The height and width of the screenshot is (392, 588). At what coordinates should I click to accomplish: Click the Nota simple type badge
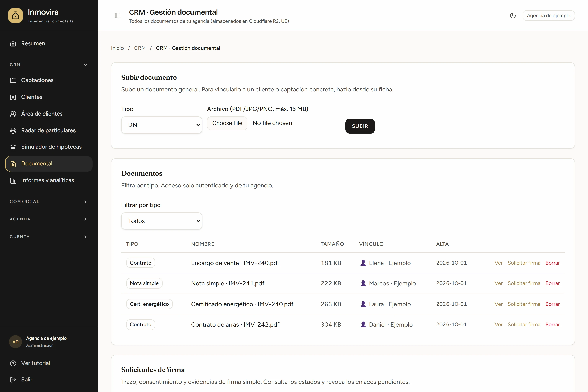[144, 283]
